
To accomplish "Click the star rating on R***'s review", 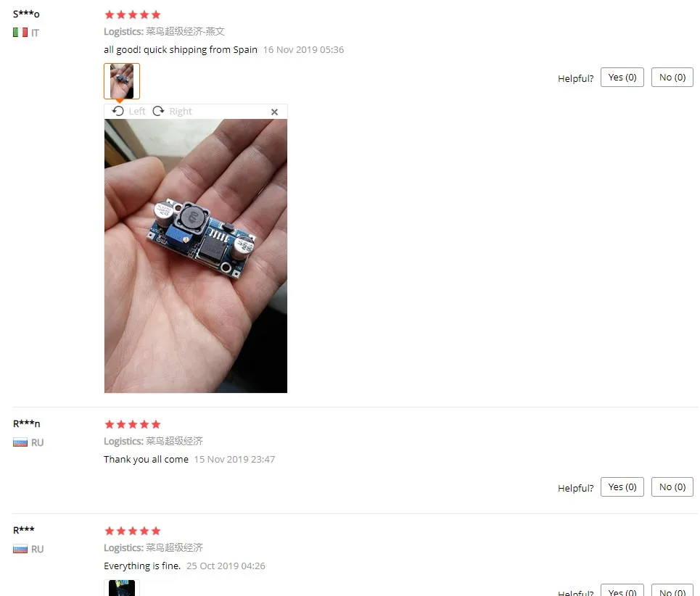I will (133, 531).
